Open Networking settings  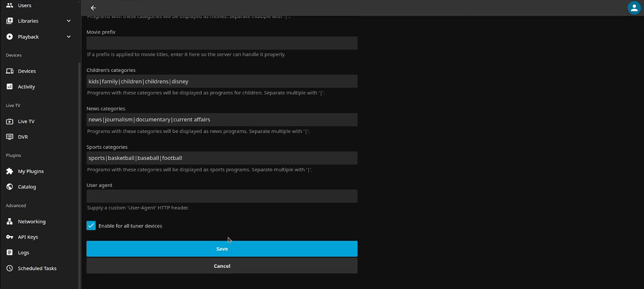click(x=32, y=222)
